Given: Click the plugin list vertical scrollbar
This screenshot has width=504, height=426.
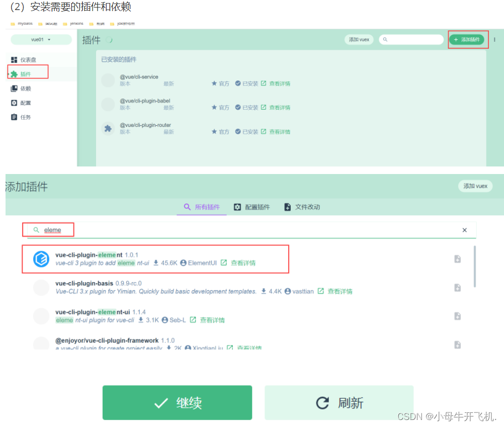Looking at the screenshot, I should pos(474,266).
